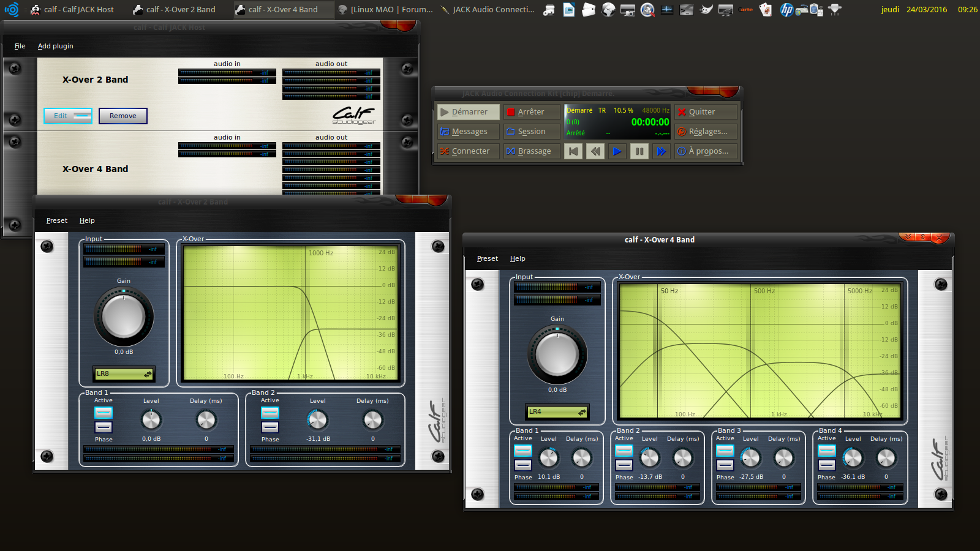Stop JACK server with Arrêter
Screen dimensions: 980x551
click(531, 112)
